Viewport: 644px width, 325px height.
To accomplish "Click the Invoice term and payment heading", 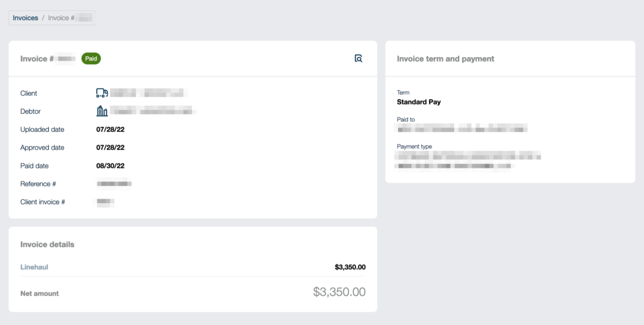I will [x=446, y=58].
